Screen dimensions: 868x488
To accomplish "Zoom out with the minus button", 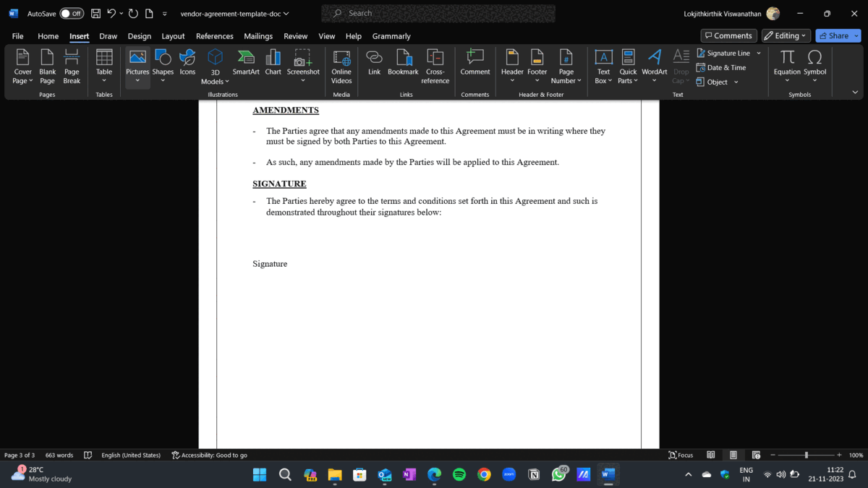I will click(773, 455).
